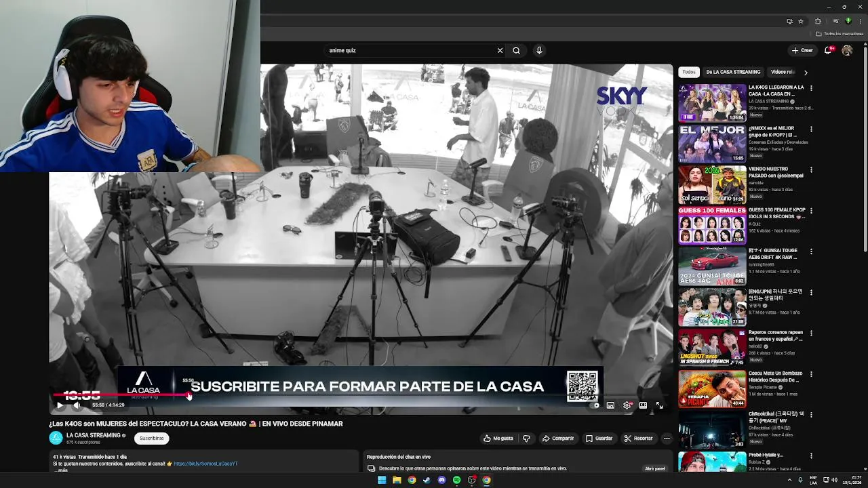Open options menu for 'LA K4OS LLEGARON' video
The height and width of the screenshot is (488, 868).
point(811,88)
